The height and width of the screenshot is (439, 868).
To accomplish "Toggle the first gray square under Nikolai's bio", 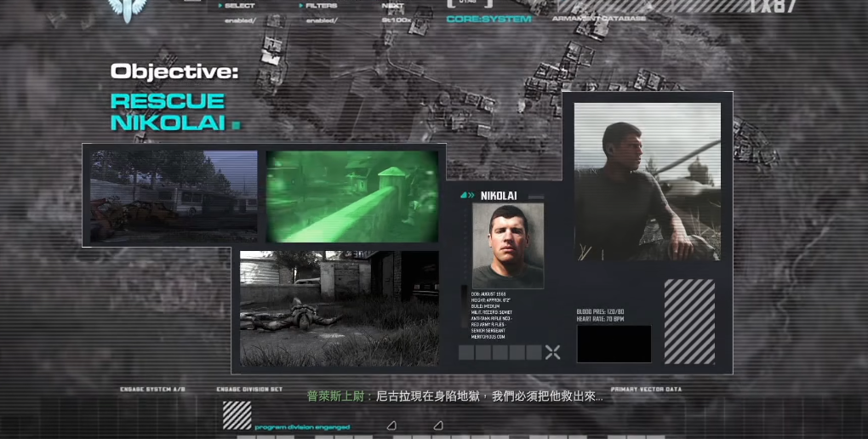I will 466,352.
